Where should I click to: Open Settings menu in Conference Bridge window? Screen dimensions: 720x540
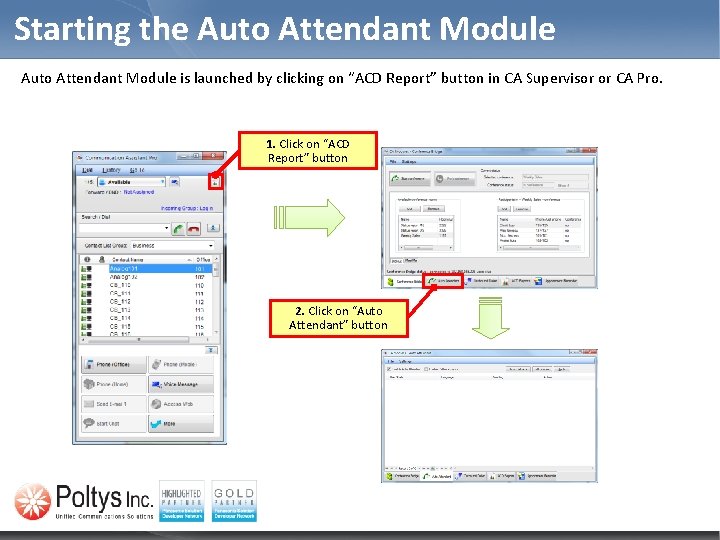(x=408, y=162)
